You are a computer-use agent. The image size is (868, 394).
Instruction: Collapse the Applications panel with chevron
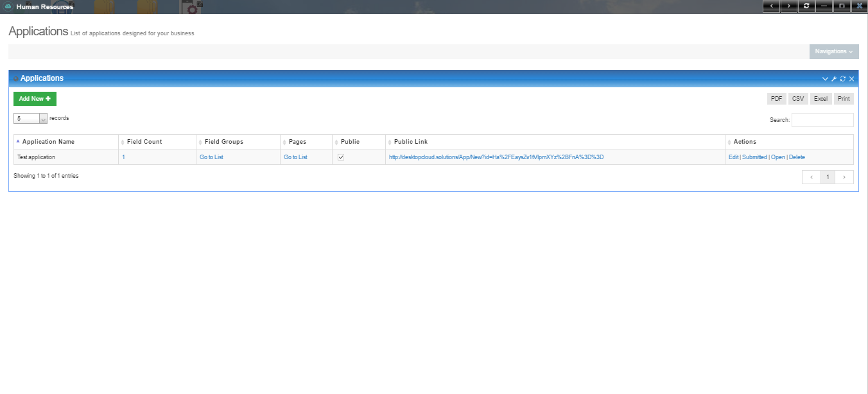pyautogui.click(x=826, y=79)
